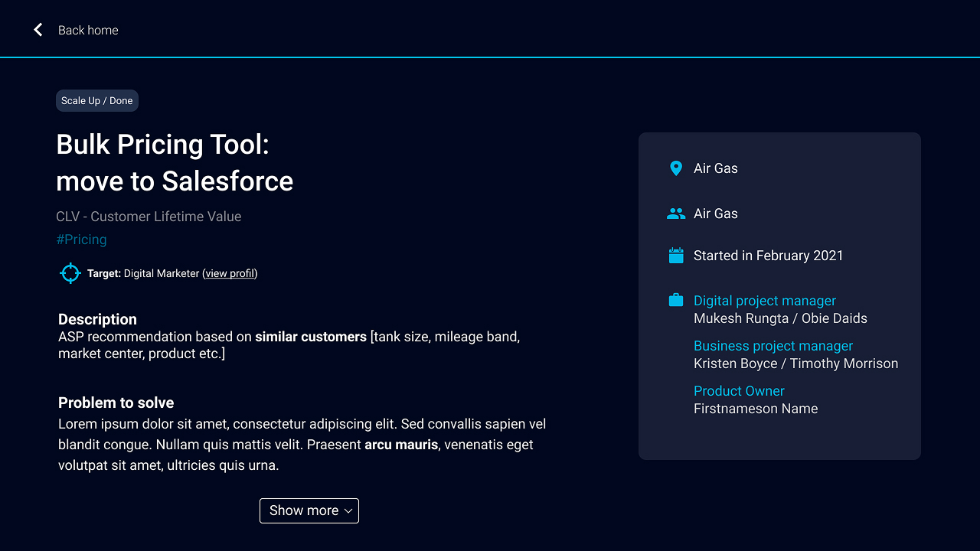Go to Back home link

[88, 30]
